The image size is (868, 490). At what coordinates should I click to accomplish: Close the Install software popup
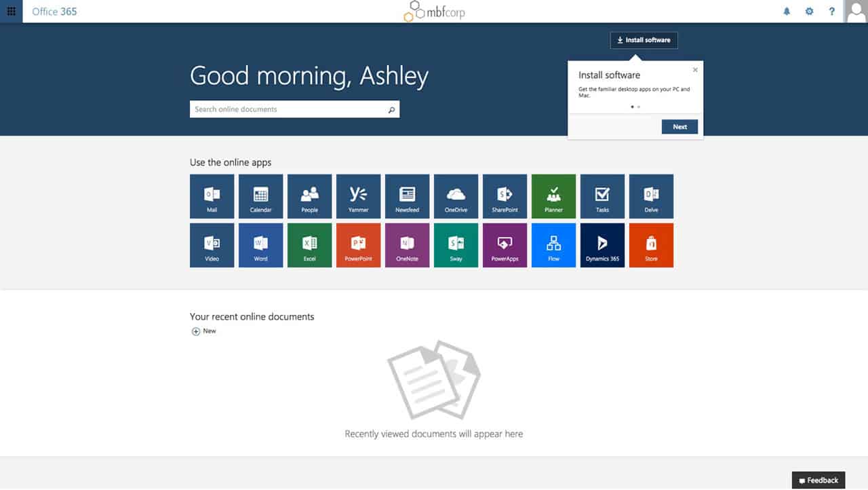(x=695, y=70)
